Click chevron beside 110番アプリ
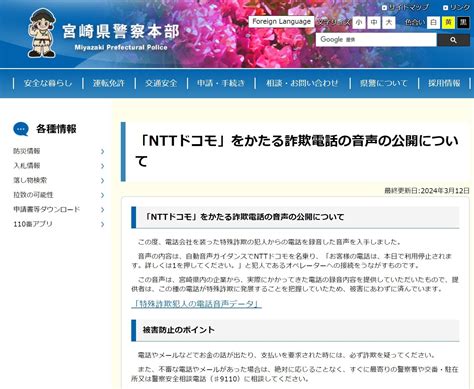This screenshot has width=474, height=389. tap(102, 224)
